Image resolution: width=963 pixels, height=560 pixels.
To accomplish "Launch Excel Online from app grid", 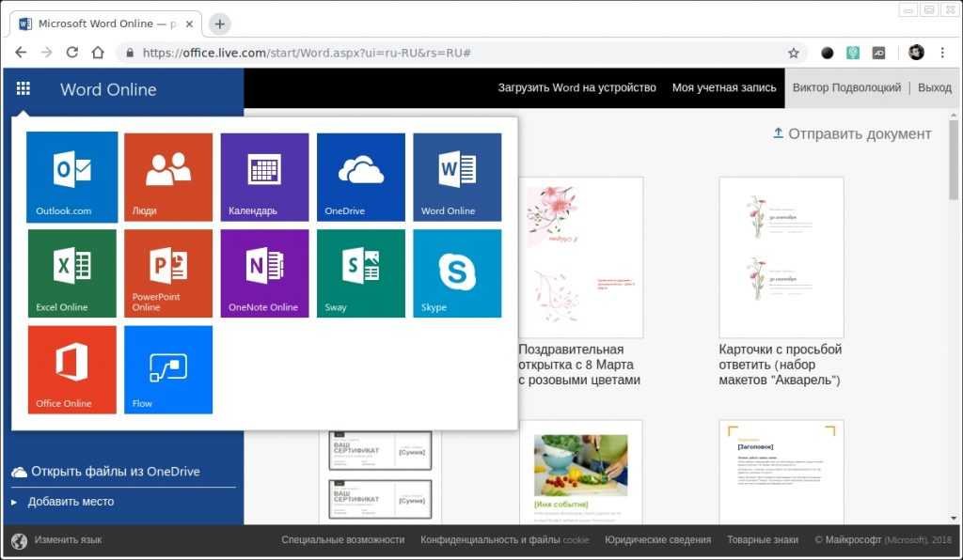I will (72, 273).
